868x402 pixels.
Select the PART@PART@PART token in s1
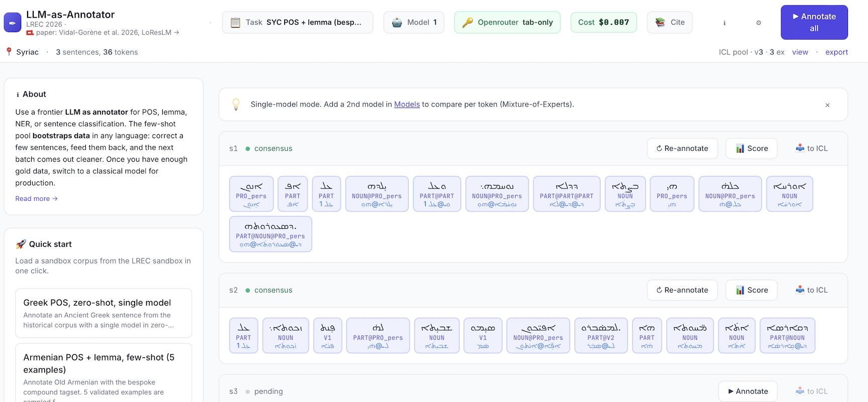coord(567,194)
